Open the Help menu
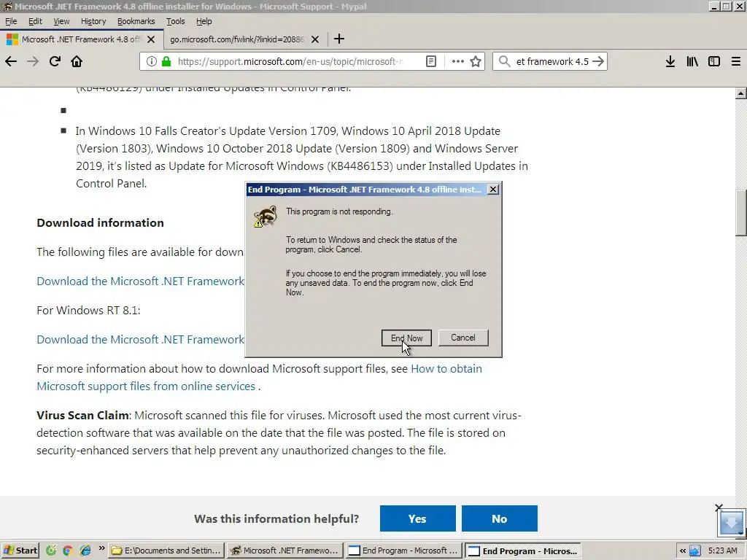The height and width of the screenshot is (560, 747). 204,21
